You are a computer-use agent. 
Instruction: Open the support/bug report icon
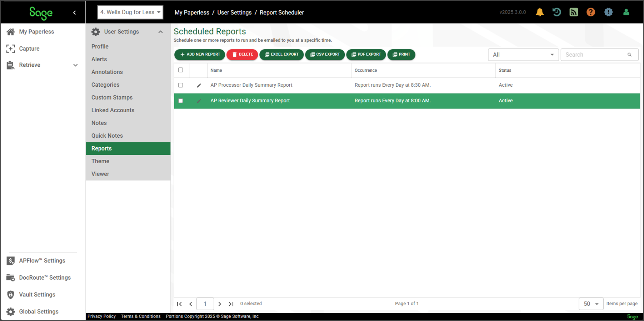click(608, 12)
